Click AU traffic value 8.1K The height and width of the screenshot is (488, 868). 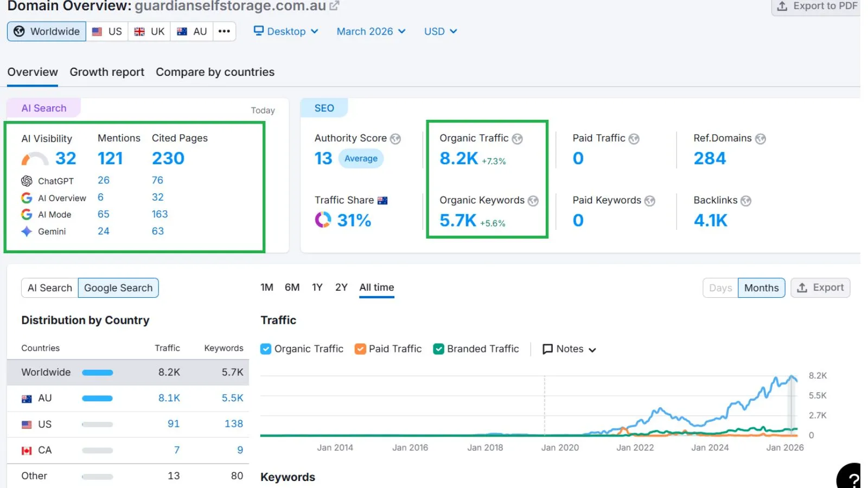pyautogui.click(x=169, y=399)
